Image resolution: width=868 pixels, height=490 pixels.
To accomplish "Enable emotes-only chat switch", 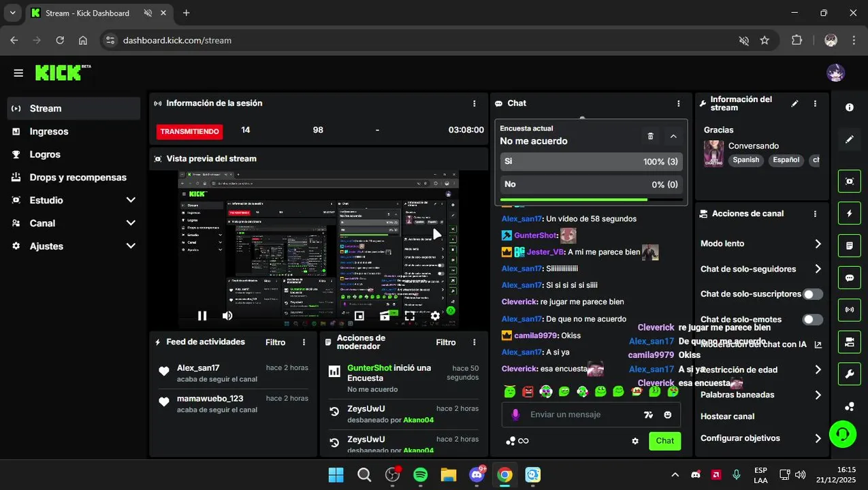I will click(x=812, y=319).
